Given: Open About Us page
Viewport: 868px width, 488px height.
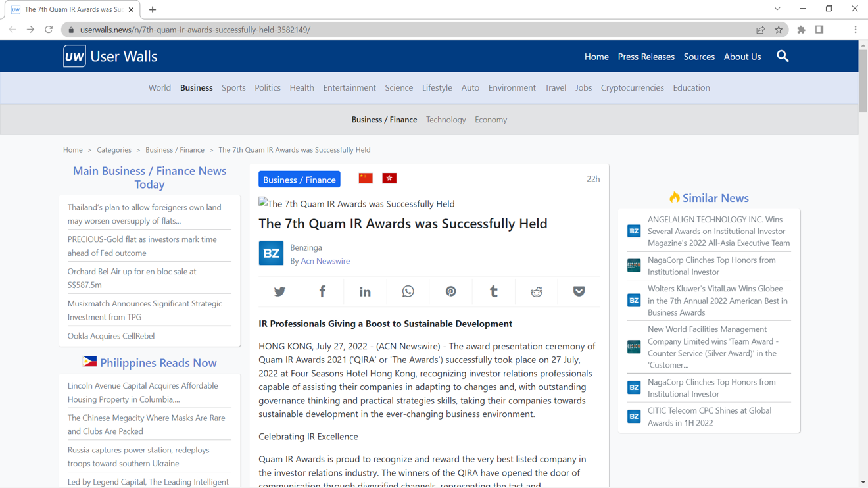Looking at the screenshot, I should point(742,57).
